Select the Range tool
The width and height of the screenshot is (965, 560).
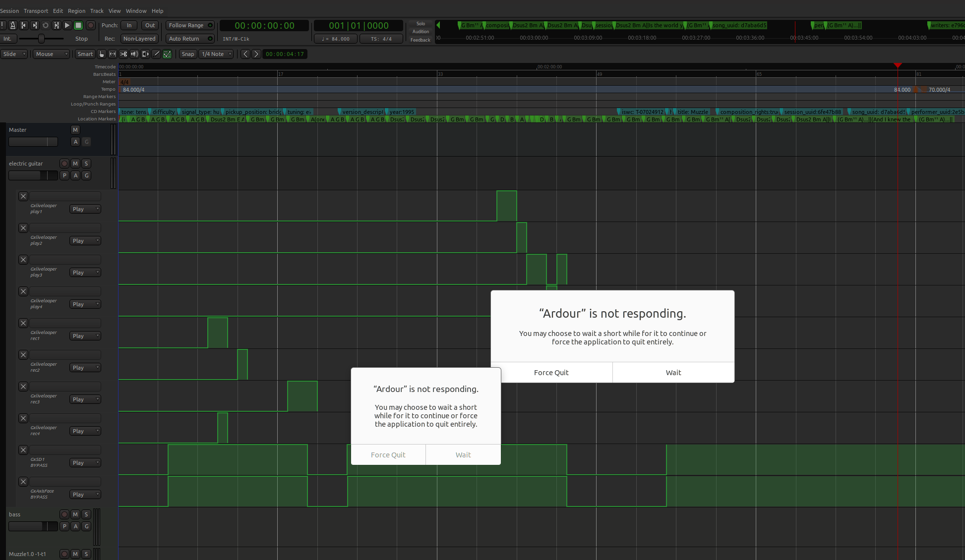pyautogui.click(x=113, y=54)
